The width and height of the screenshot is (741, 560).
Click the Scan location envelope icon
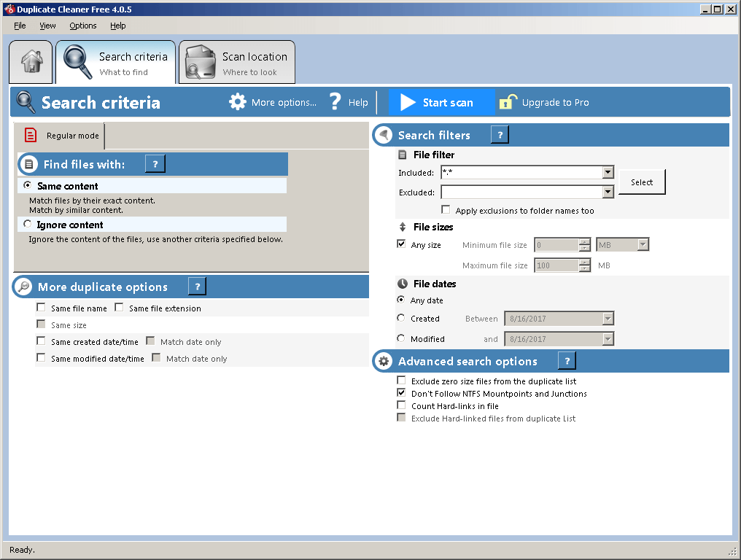199,61
